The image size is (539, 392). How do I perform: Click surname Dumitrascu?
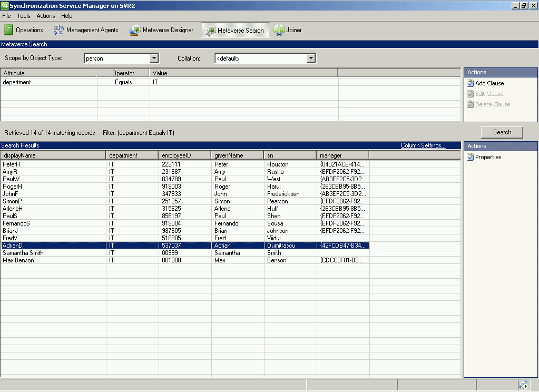[x=281, y=246]
